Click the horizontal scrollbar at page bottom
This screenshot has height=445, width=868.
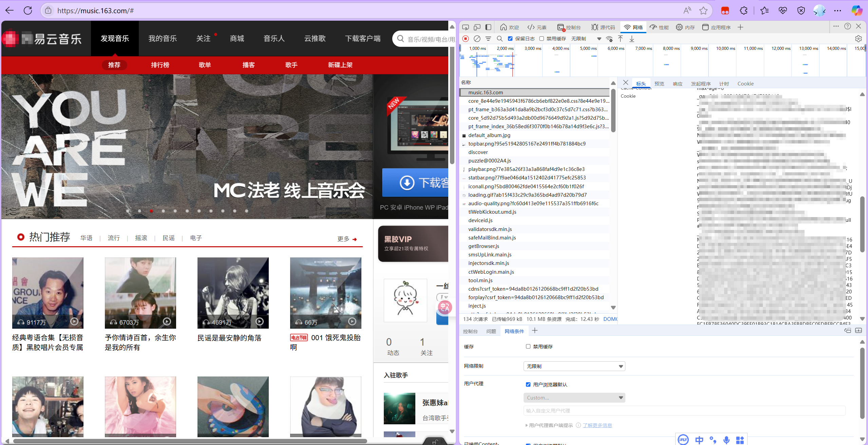[x=190, y=441]
